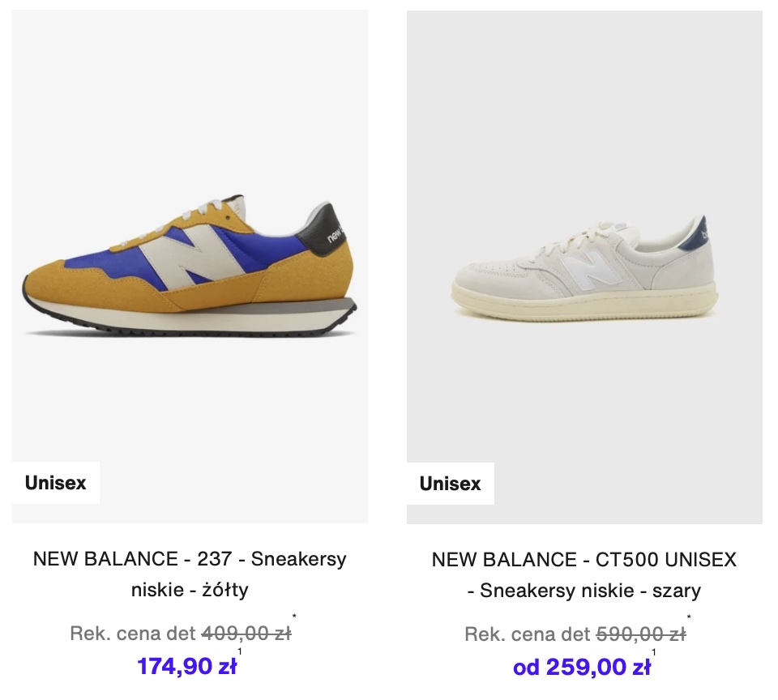778x700 pixels.
Task: Open the NEW BALANCE - CT500 UNISEX title link
Action: [584, 575]
